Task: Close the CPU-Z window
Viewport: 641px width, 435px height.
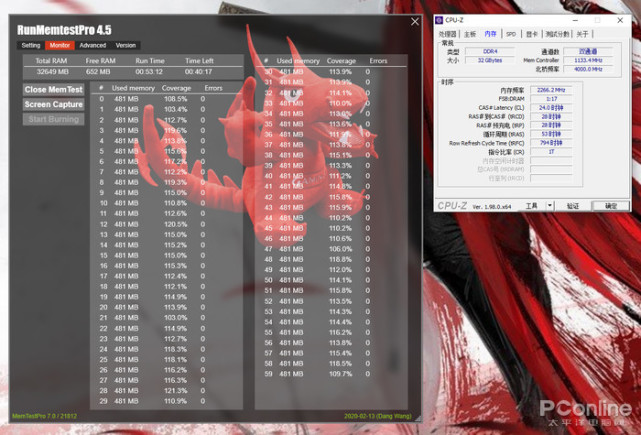Action: coord(620,20)
